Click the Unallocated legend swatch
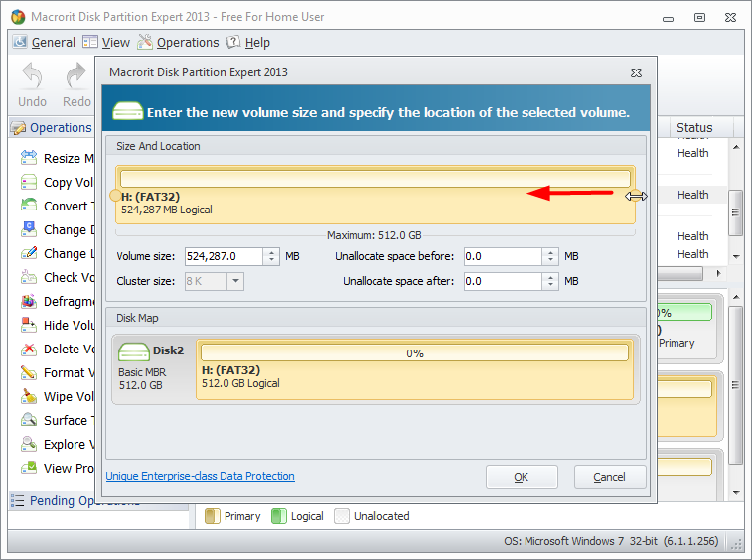752x560 pixels. tap(342, 516)
